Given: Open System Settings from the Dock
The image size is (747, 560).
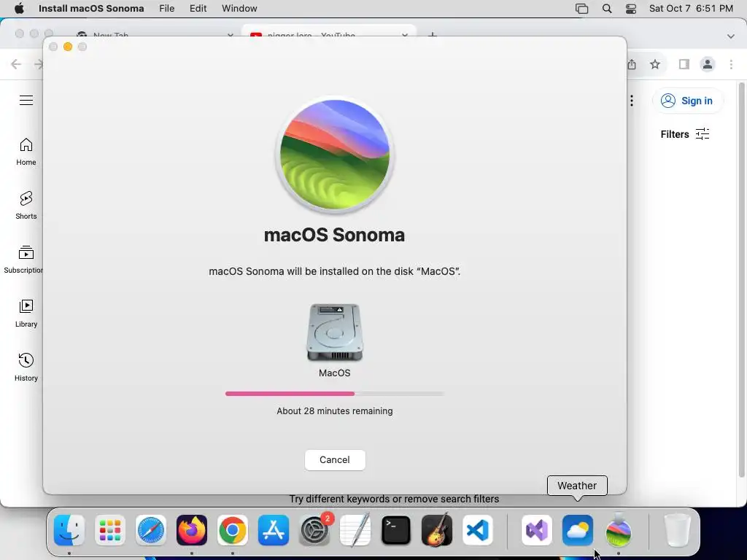Looking at the screenshot, I should point(314,530).
